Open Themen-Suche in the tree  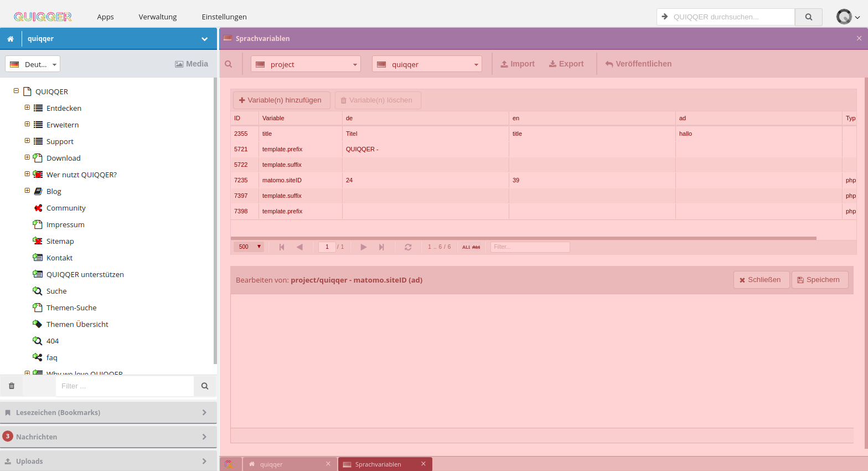pos(71,308)
